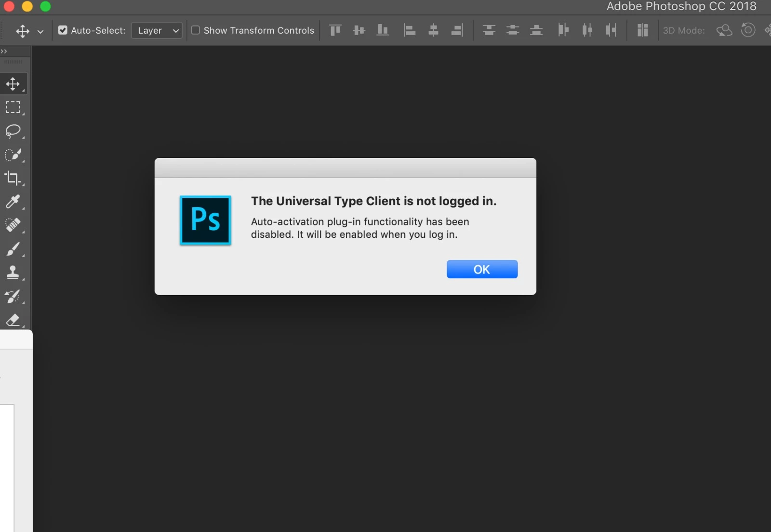Click the Move tool icon in options bar
Screen dimensions: 771x532
pos(23,31)
